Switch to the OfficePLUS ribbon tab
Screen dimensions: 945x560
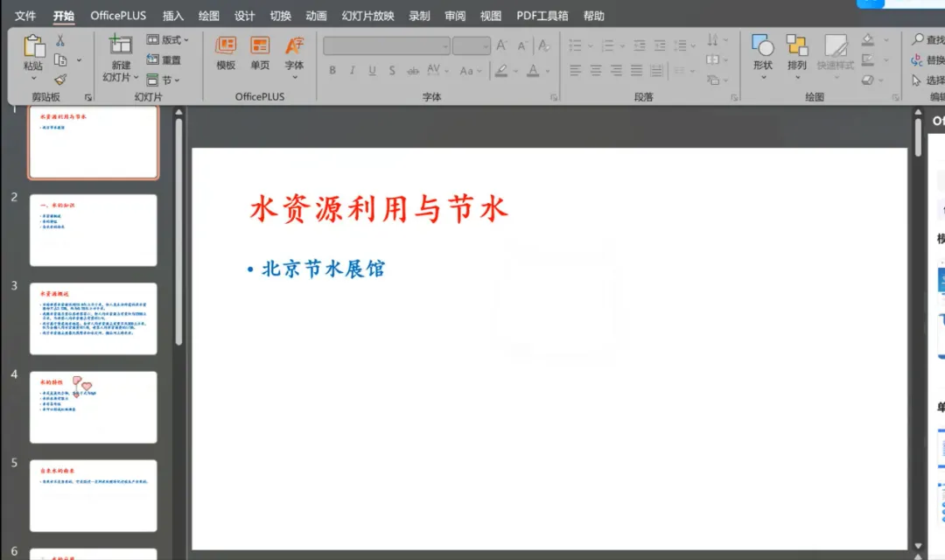(x=118, y=16)
